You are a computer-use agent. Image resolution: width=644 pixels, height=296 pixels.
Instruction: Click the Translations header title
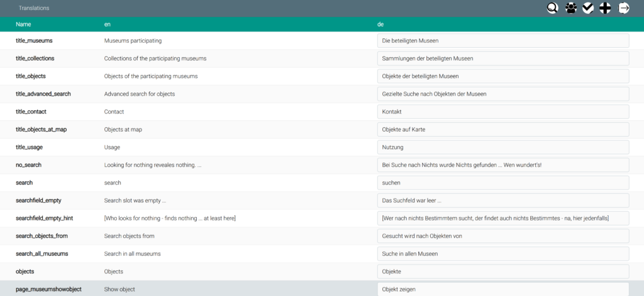click(x=34, y=8)
